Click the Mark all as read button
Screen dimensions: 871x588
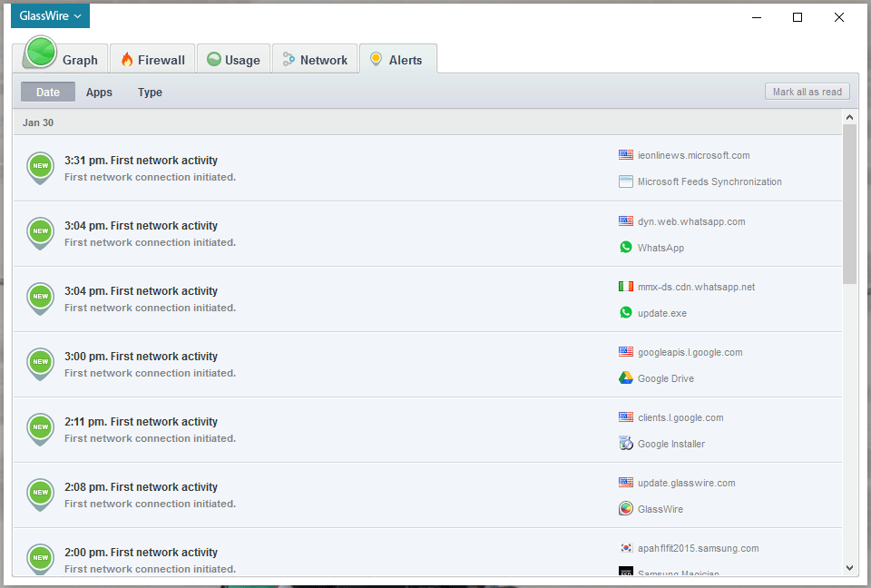click(x=807, y=92)
